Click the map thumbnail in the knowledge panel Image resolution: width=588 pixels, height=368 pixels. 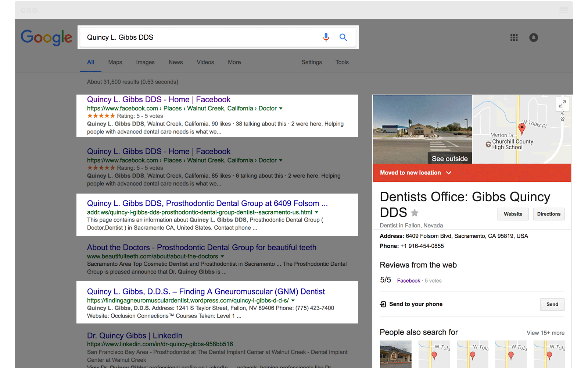tap(522, 130)
